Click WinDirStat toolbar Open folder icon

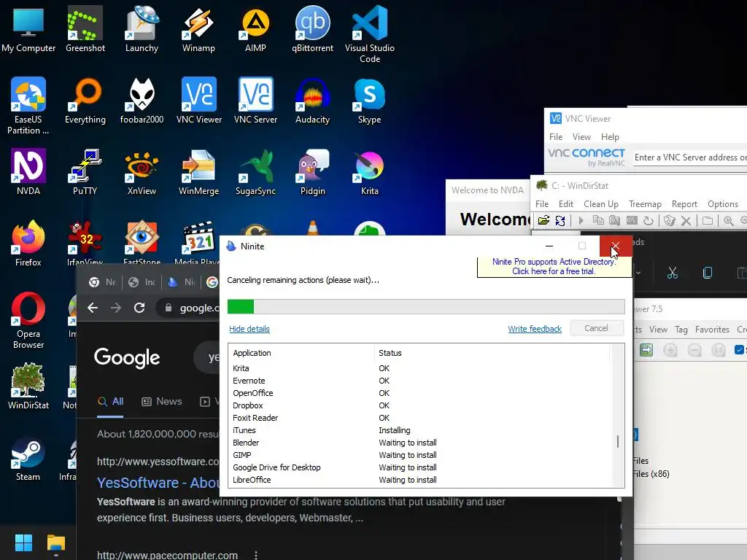(x=543, y=220)
